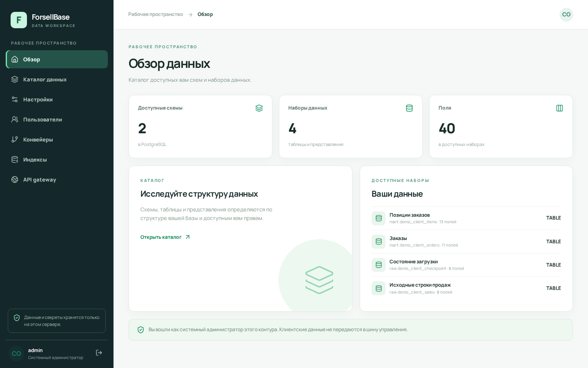Click the sliders icon beside Настройки
Screen dimensions: 588x368
[15, 99]
